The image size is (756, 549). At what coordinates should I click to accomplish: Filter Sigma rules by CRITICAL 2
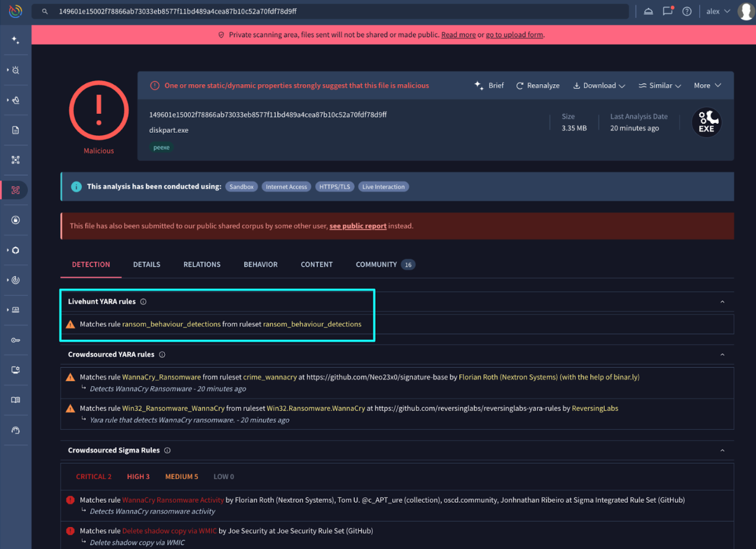tap(94, 477)
